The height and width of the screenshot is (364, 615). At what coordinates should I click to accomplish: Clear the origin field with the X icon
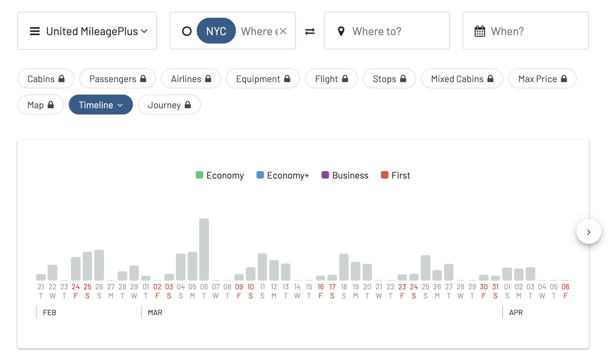pyautogui.click(x=283, y=31)
